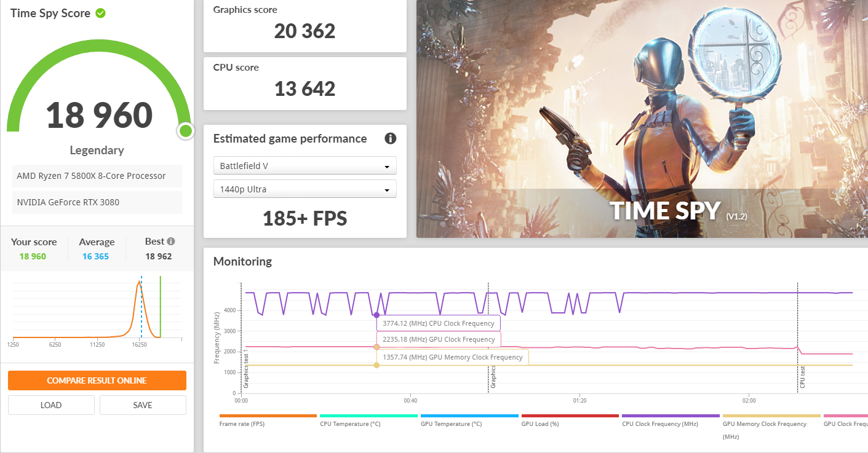868x453 pixels.
Task: Click the Legendary rating label
Action: coord(97,150)
